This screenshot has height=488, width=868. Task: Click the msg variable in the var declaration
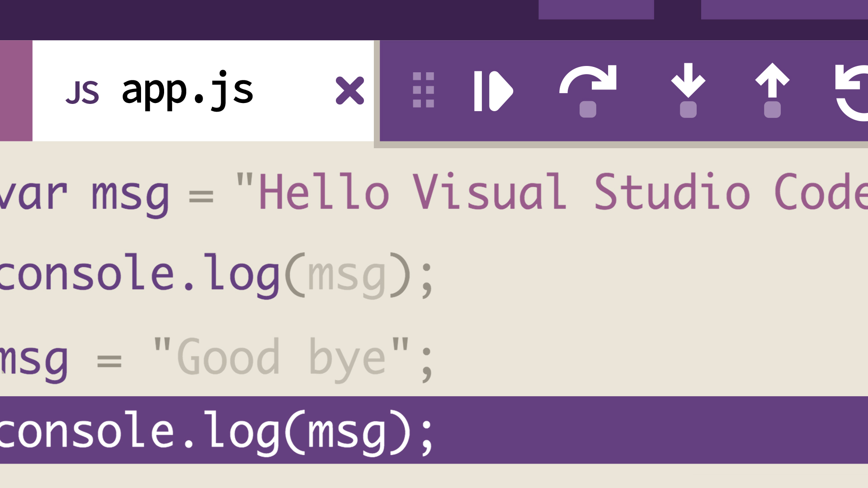130,195
